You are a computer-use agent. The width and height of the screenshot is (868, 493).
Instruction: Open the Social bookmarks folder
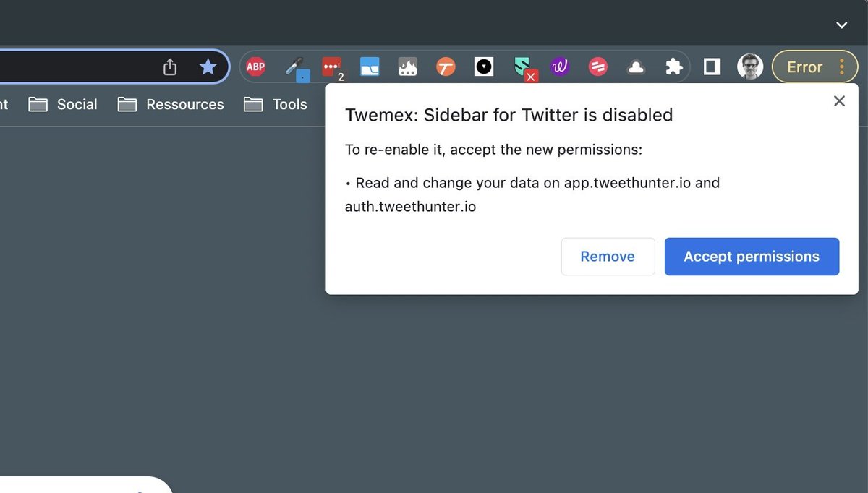tap(63, 104)
